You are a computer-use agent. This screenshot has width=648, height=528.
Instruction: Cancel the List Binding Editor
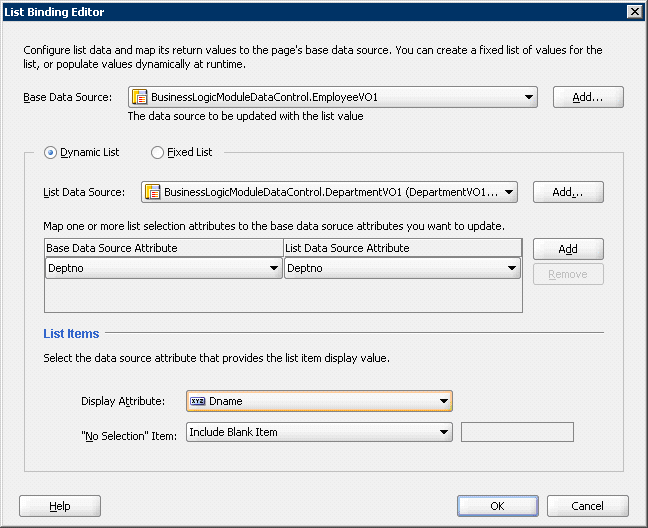pos(587,506)
